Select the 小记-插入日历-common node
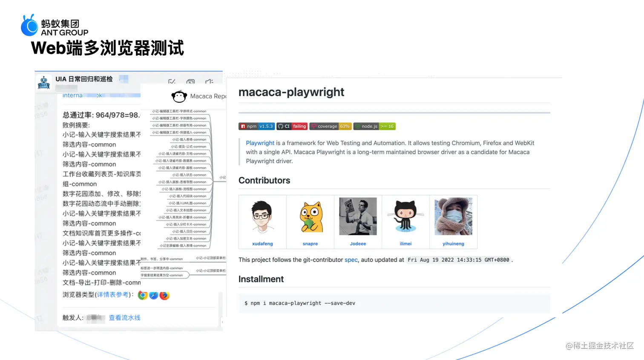 189,232
